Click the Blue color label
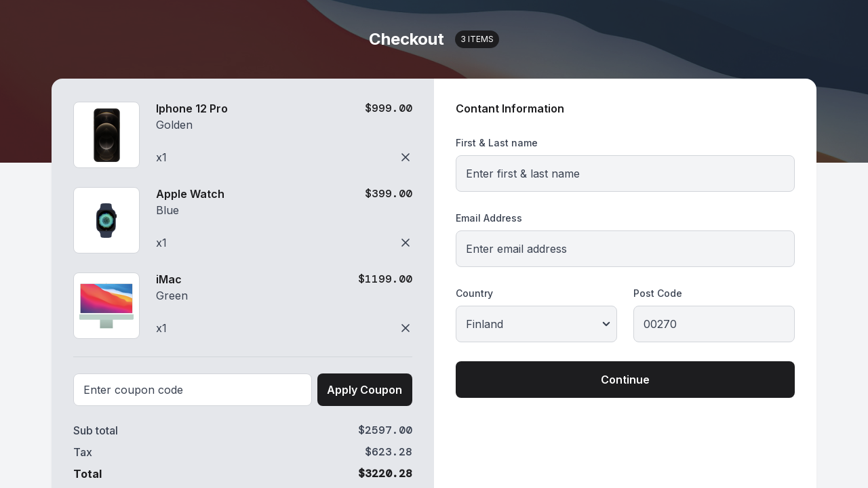The width and height of the screenshot is (868, 488). [167, 210]
